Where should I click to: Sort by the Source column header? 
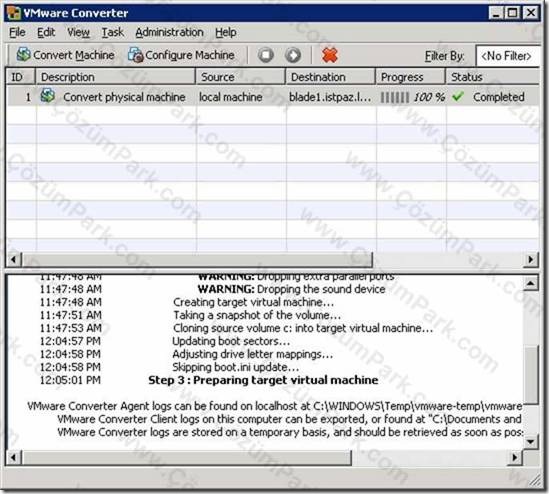240,77
